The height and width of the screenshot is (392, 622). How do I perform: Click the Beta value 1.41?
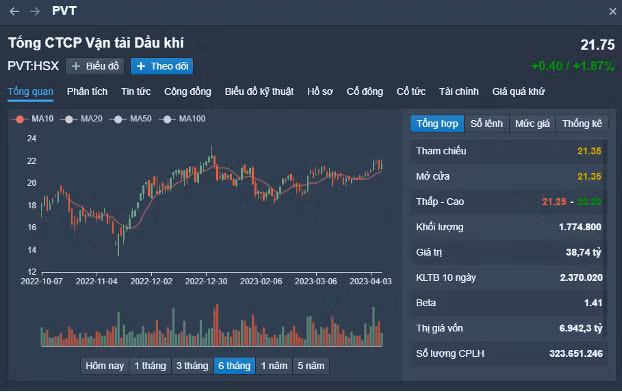click(x=593, y=303)
